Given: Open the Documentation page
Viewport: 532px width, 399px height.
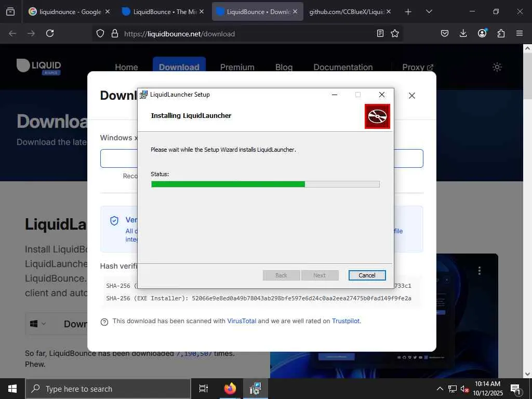Looking at the screenshot, I should (343, 67).
